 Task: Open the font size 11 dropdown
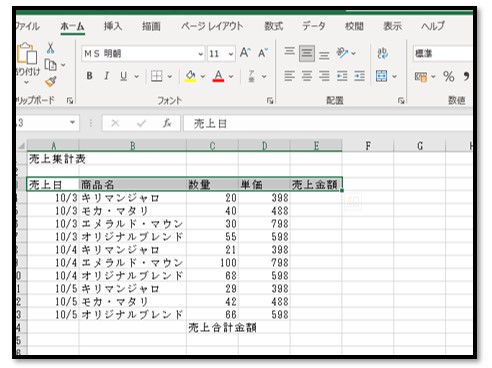click(x=231, y=54)
